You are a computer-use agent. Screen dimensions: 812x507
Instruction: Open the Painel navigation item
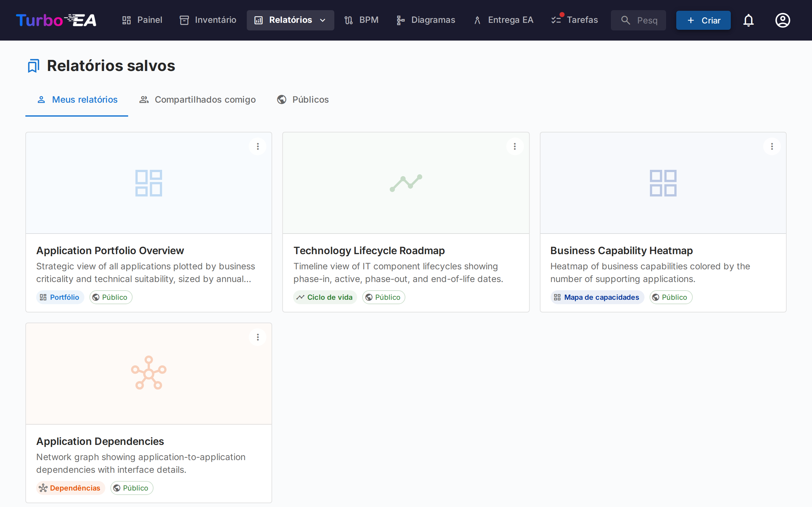click(x=142, y=20)
